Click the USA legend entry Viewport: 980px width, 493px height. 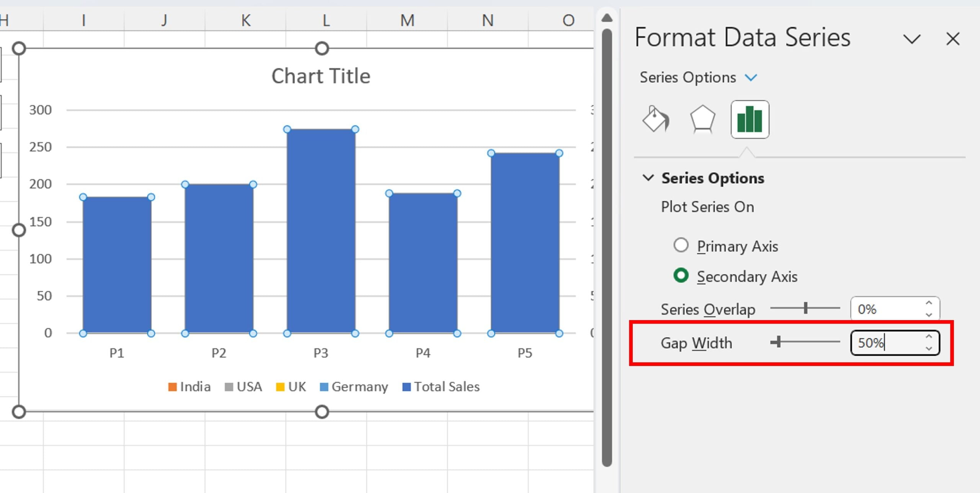[243, 387]
